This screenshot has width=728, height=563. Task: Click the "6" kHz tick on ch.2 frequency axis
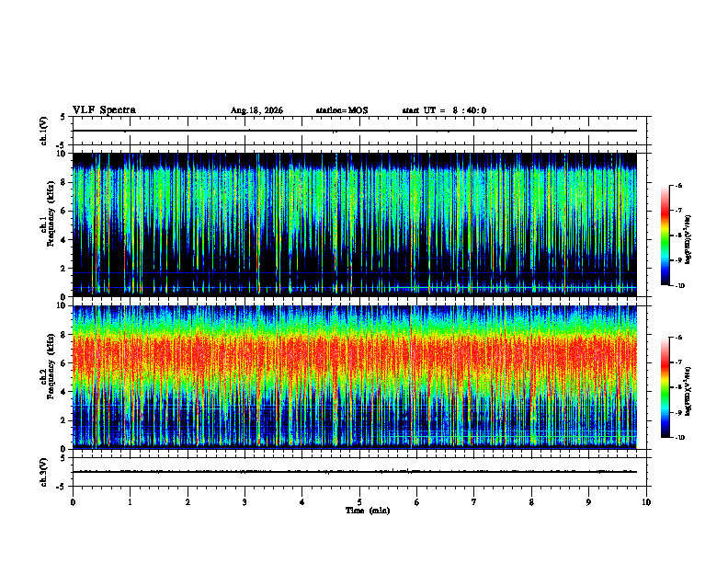tap(65, 363)
